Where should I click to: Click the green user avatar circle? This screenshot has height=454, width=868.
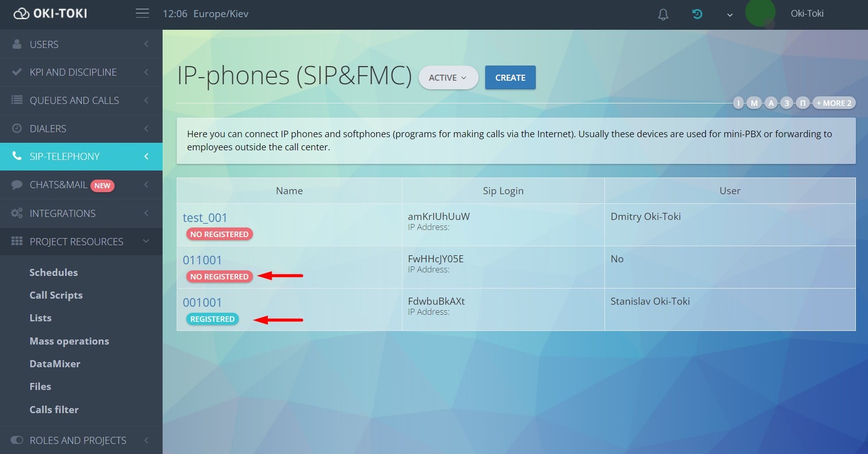coord(760,14)
